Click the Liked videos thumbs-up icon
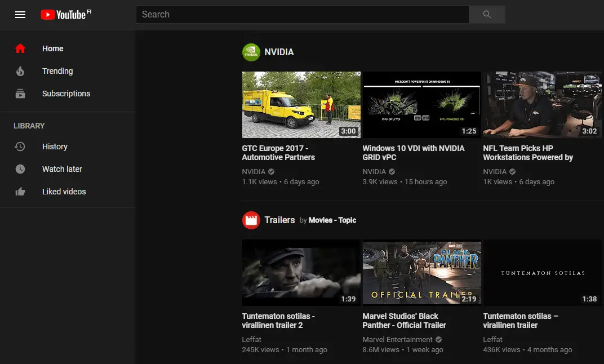The height and width of the screenshot is (364, 604). point(20,192)
